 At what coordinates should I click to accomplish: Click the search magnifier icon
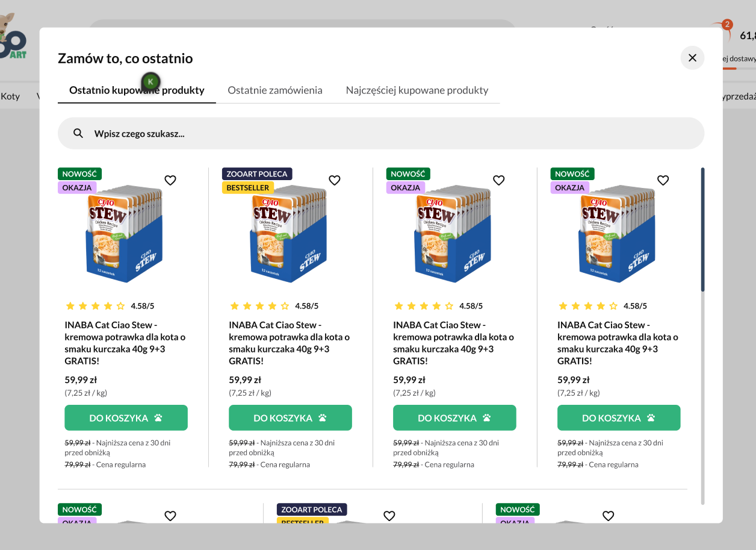(x=78, y=133)
